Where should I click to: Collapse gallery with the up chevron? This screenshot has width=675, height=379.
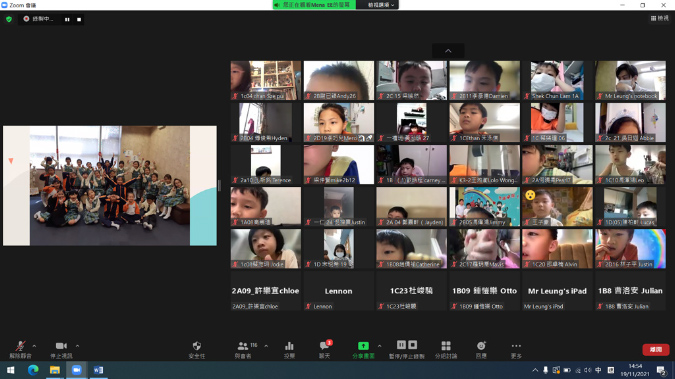pos(448,51)
